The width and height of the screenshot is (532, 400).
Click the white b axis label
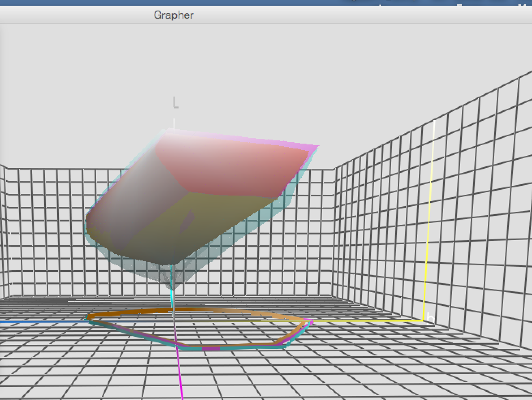tap(430, 316)
